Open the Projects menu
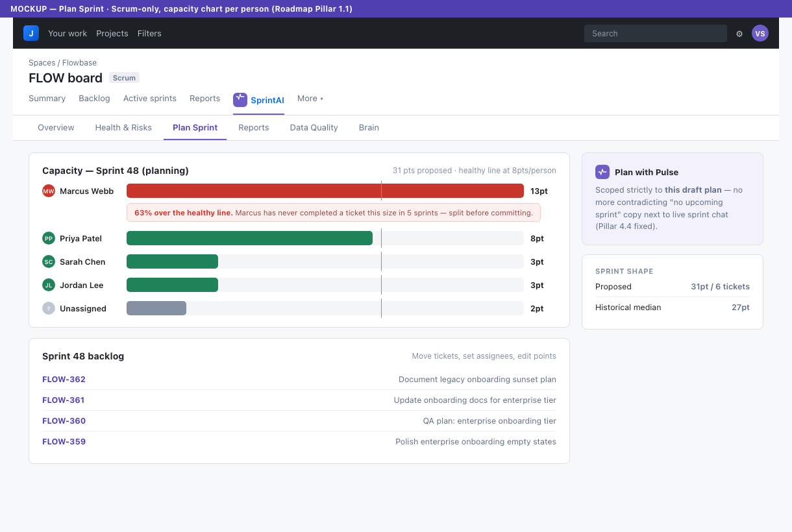The width and height of the screenshot is (792, 532). 112,33
